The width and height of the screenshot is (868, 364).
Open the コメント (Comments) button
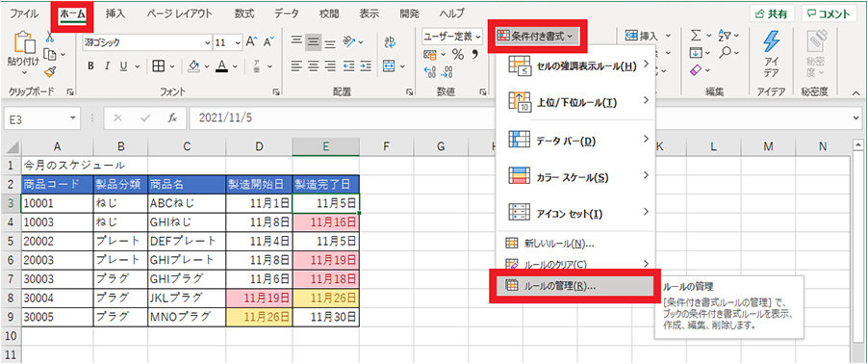coord(829,14)
